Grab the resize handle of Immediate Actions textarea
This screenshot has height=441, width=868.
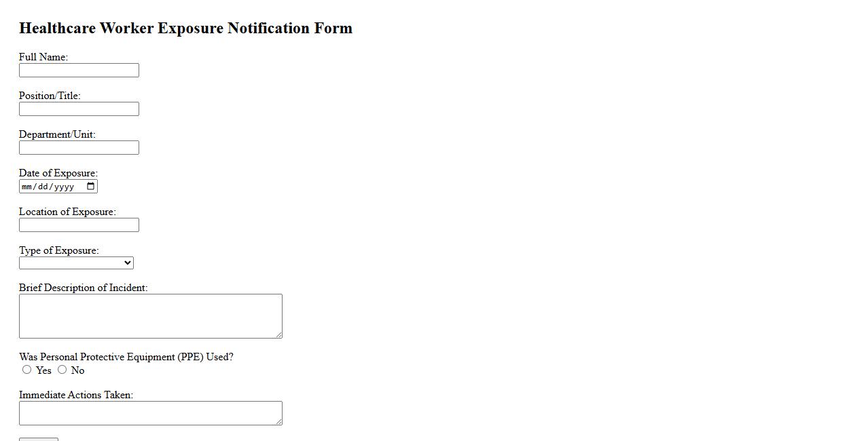(278, 422)
